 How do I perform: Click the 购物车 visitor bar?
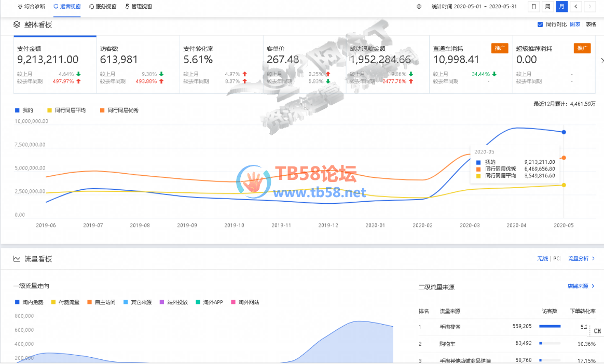pos(550,343)
